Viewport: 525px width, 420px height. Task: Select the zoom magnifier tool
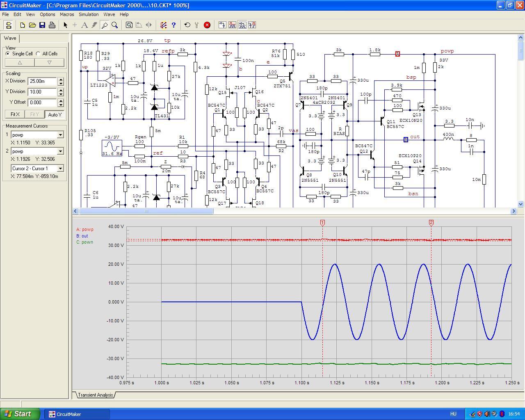[115, 25]
